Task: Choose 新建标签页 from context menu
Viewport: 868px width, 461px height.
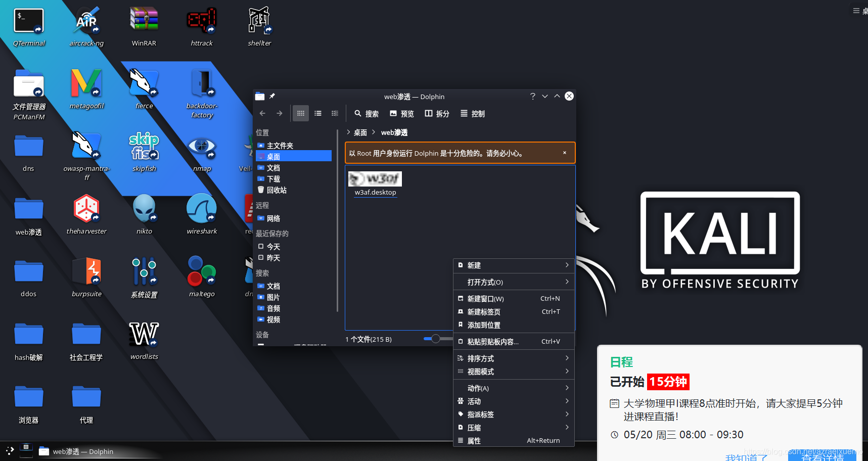Action: pos(514,312)
